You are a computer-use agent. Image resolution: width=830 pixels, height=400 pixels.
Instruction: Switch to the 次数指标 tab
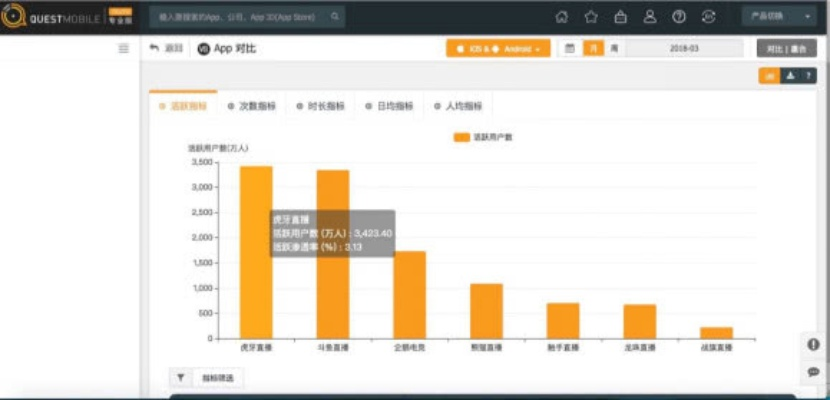click(x=251, y=105)
